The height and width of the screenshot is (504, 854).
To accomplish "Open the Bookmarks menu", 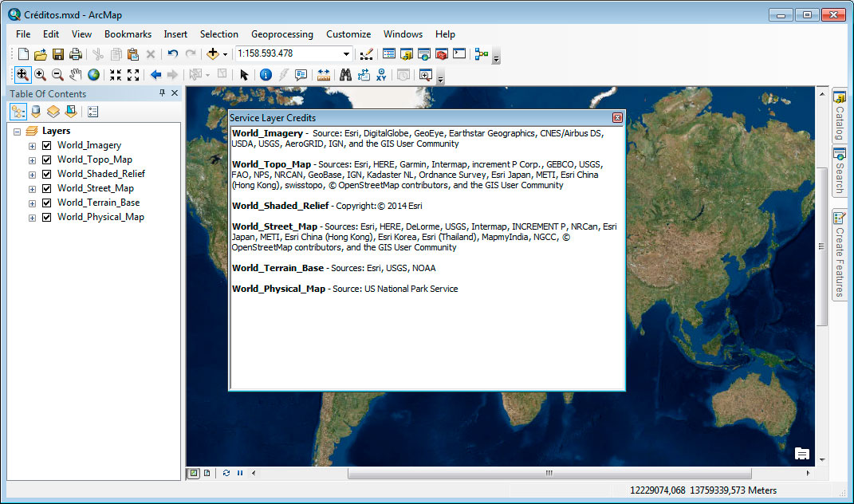I will click(128, 33).
